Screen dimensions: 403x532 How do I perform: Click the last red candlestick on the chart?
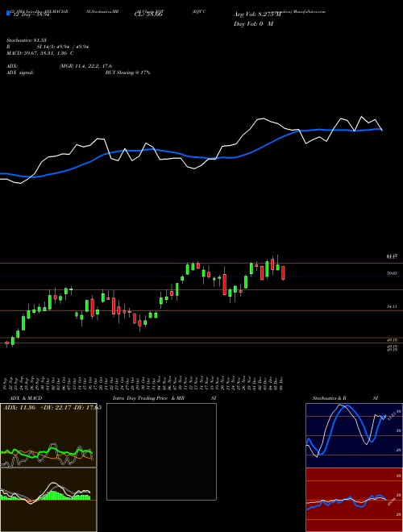click(283, 273)
